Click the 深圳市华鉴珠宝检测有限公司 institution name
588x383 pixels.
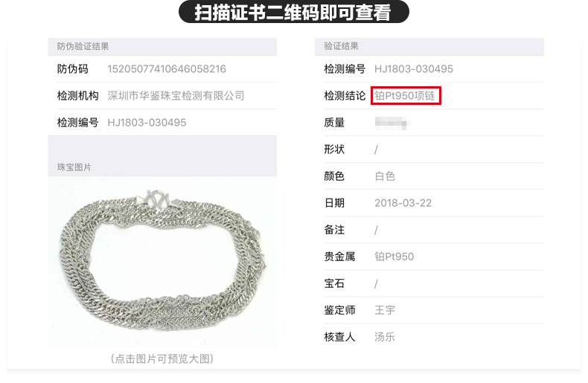[x=176, y=96]
